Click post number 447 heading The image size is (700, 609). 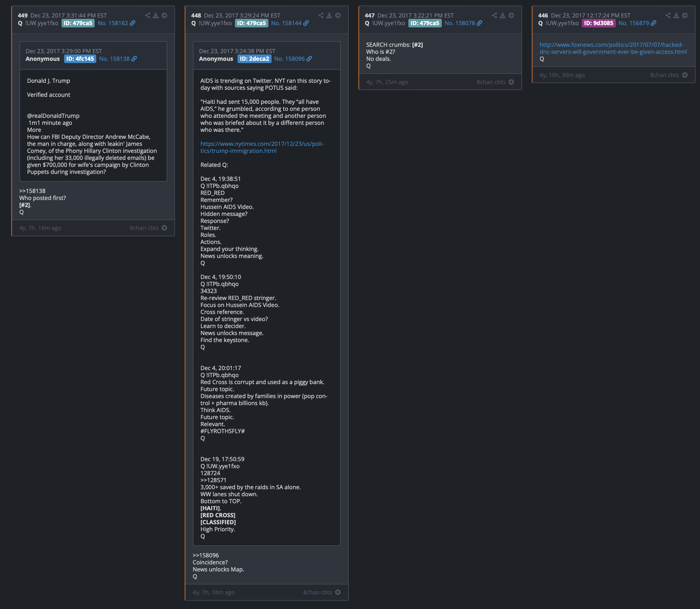370,15
